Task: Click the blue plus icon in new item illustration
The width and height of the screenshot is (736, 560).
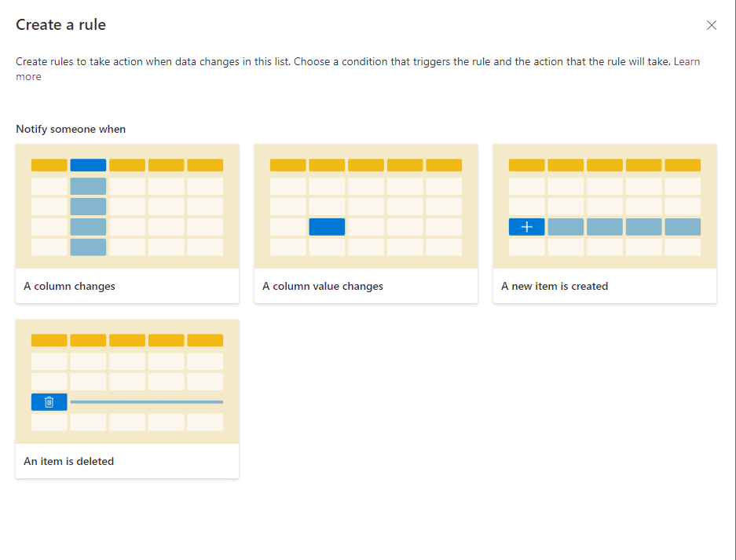Action: coord(526,227)
